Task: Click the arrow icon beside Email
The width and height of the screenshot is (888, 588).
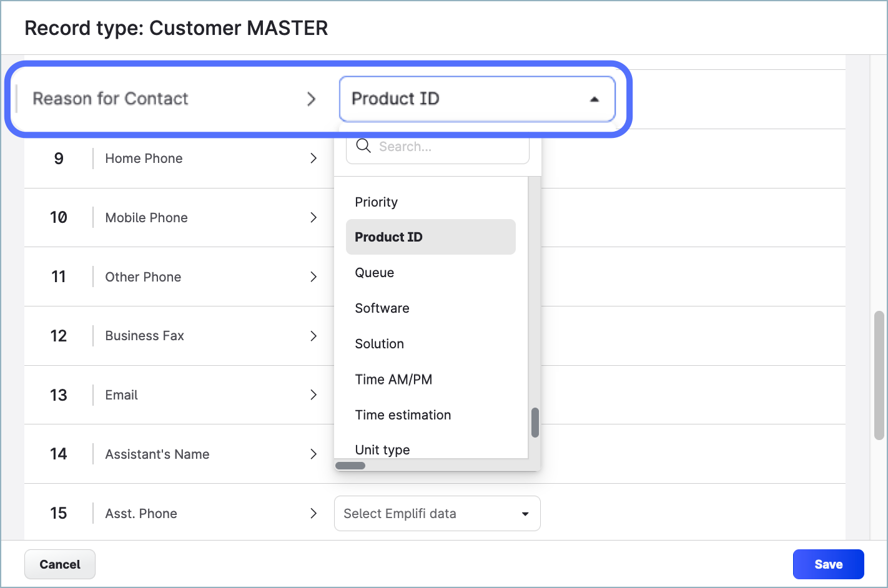Action: [x=313, y=394]
